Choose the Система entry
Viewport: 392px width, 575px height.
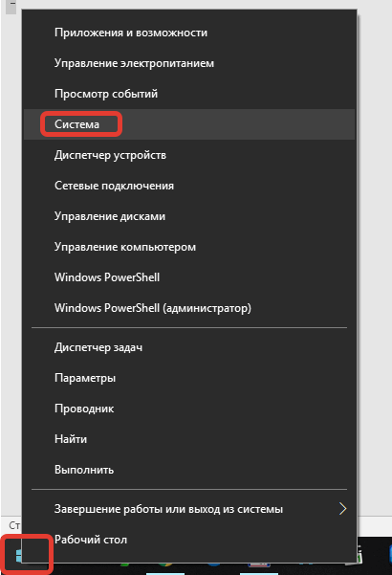click(x=76, y=124)
